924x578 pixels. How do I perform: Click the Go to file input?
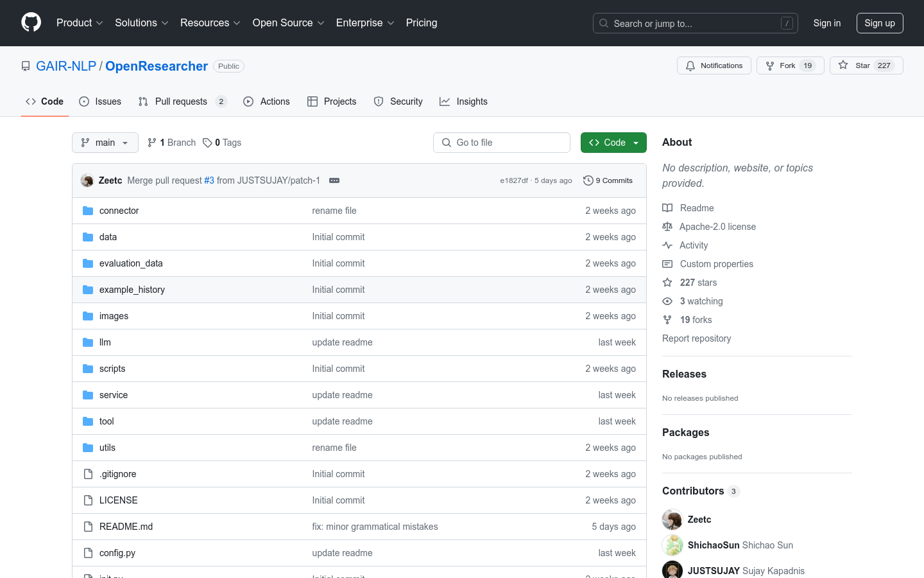(x=502, y=143)
